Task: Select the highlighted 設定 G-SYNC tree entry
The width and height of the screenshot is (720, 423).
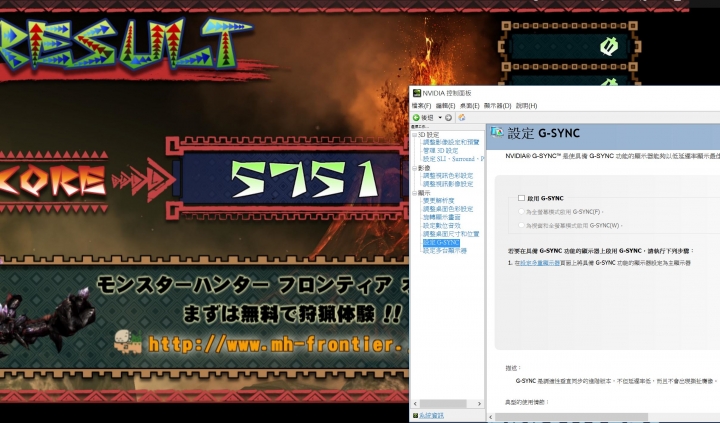Action: coord(441,243)
